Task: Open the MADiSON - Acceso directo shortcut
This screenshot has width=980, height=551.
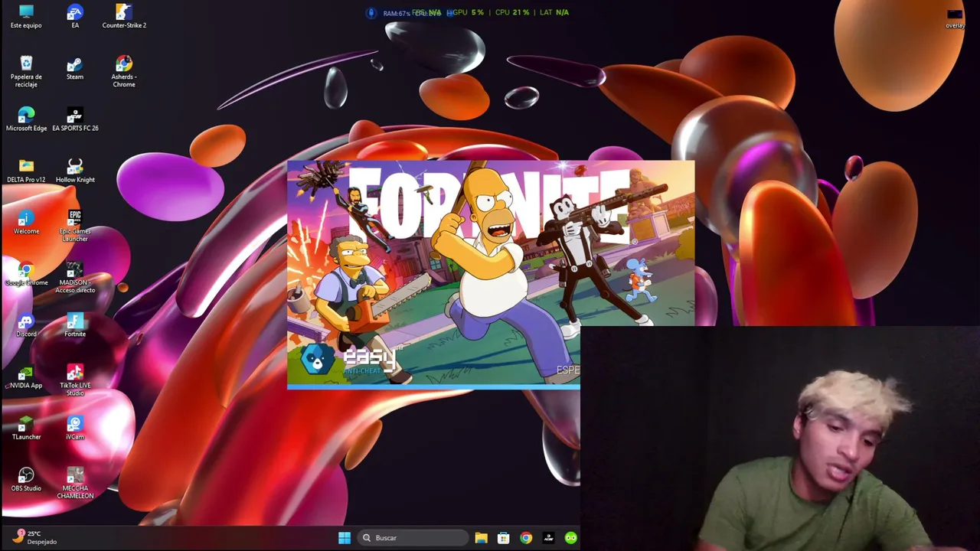Action: coord(75,277)
